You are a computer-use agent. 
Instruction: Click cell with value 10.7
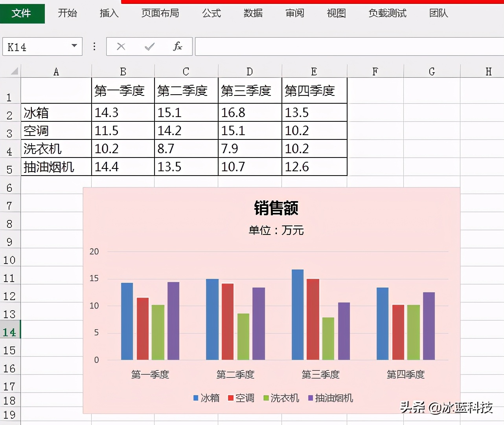pos(250,167)
